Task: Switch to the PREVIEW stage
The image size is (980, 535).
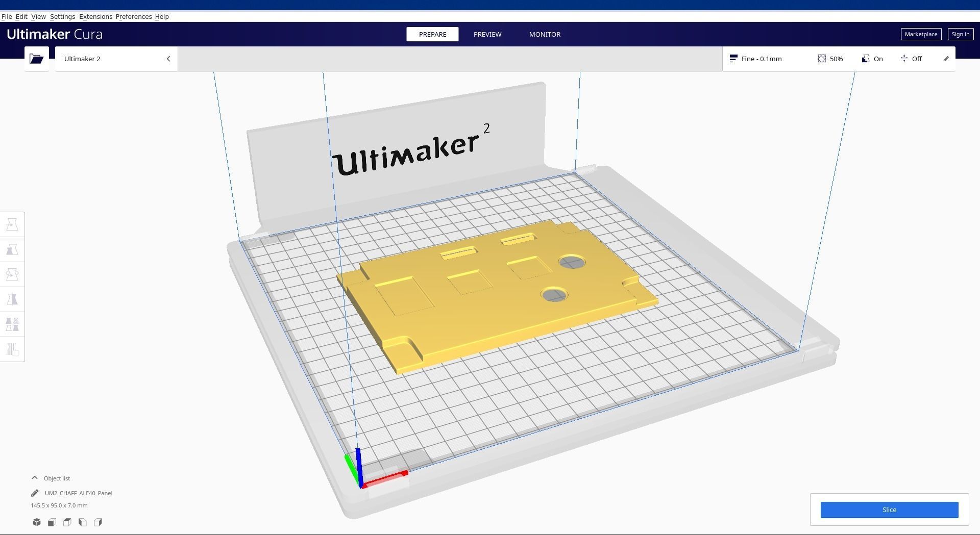Action: click(x=487, y=34)
